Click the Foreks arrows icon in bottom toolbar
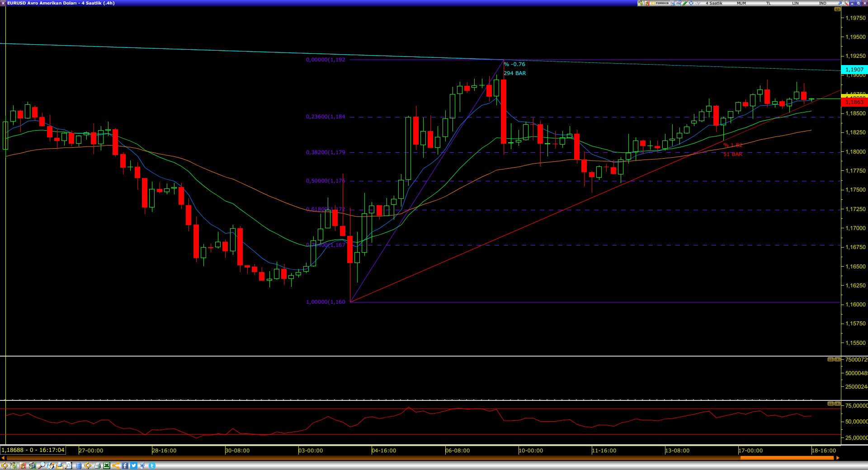The height and width of the screenshot is (470, 868). 5,465
